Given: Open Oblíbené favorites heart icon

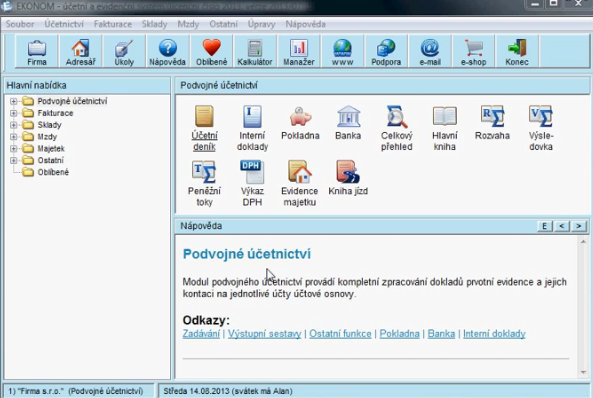Looking at the screenshot, I should (x=211, y=52).
